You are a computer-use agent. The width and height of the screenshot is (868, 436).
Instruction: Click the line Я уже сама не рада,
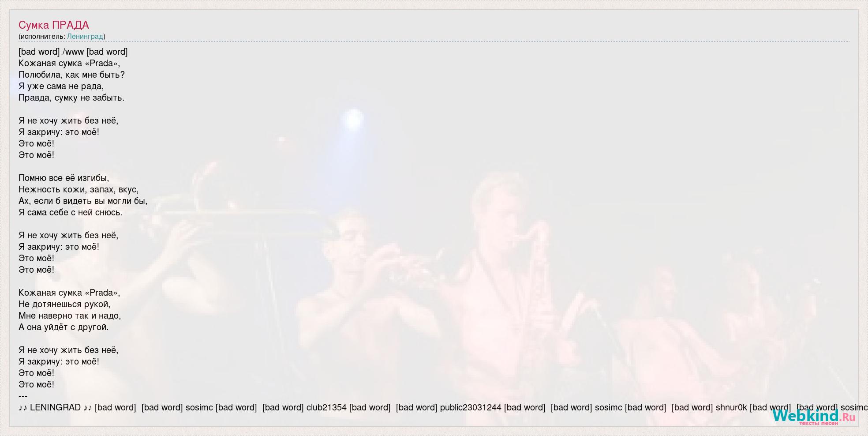tap(61, 86)
